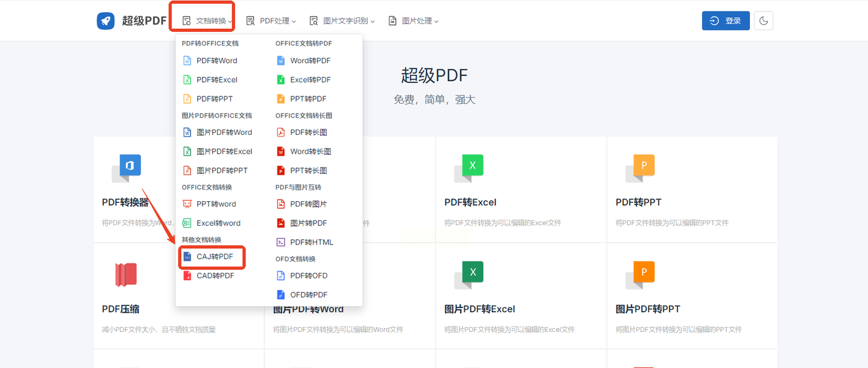
Task: Open the 图片PDF转Excel card title
Action: click(480, 309)
